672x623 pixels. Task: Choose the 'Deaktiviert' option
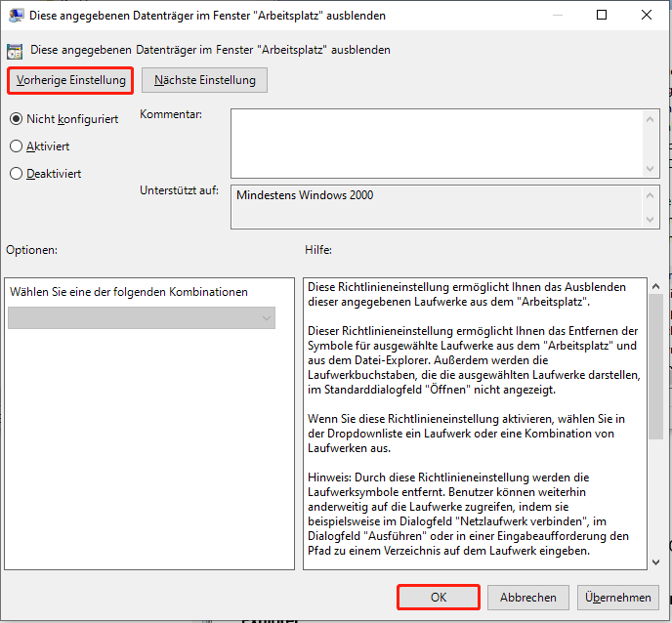pyautogui.click(x=16, y=174)
